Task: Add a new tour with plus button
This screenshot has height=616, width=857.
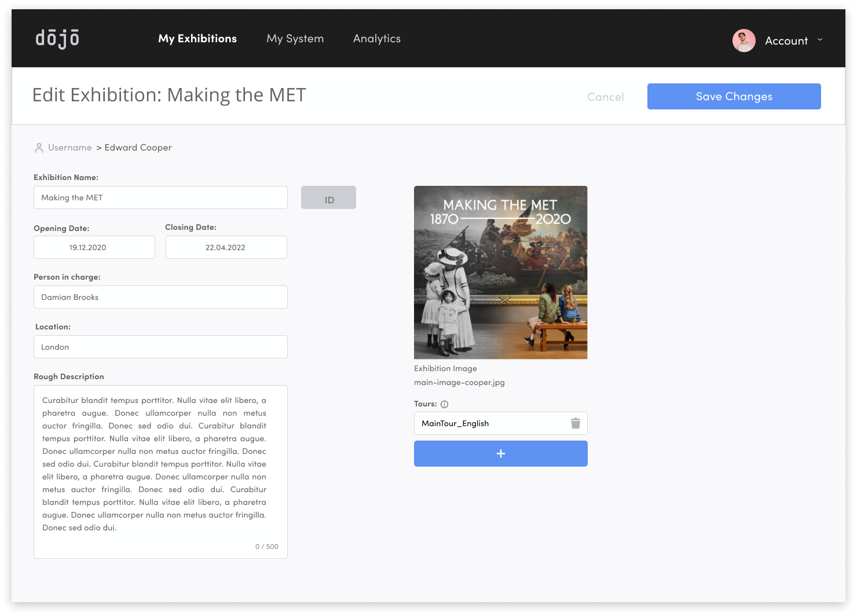Action: click(501, 453)
